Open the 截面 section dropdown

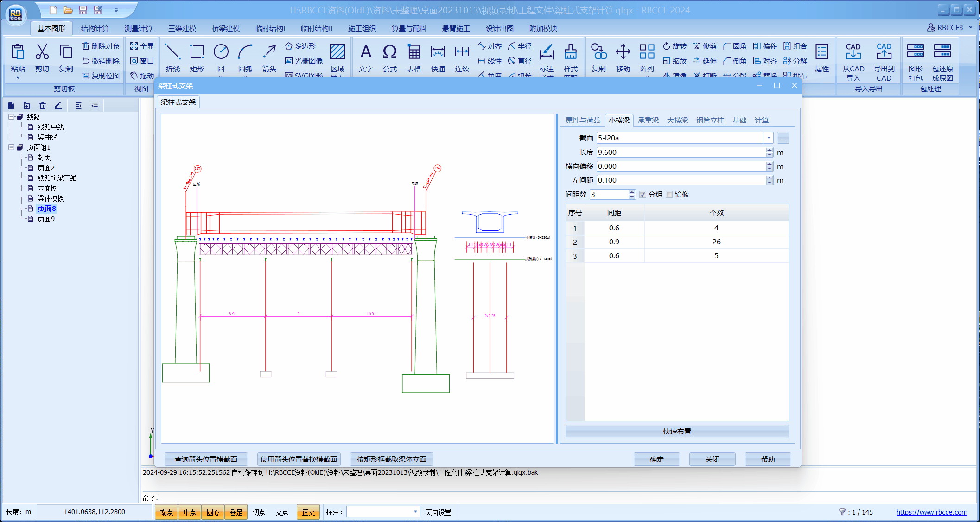(x=769, y=138)
